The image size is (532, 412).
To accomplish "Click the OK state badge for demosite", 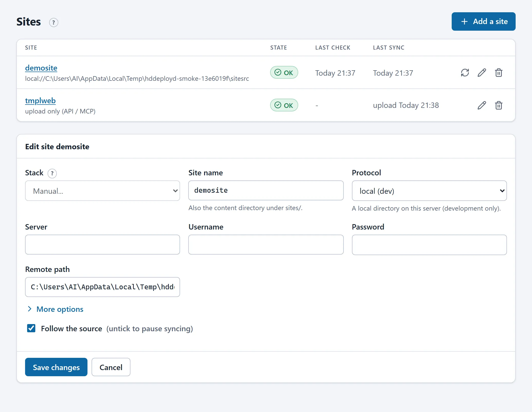I will (284, 73).
